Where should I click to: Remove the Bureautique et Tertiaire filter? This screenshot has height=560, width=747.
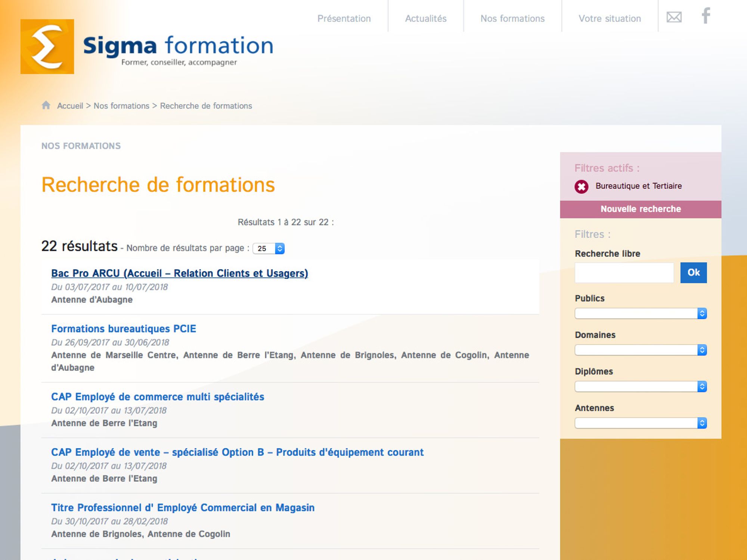pos(581,187)
